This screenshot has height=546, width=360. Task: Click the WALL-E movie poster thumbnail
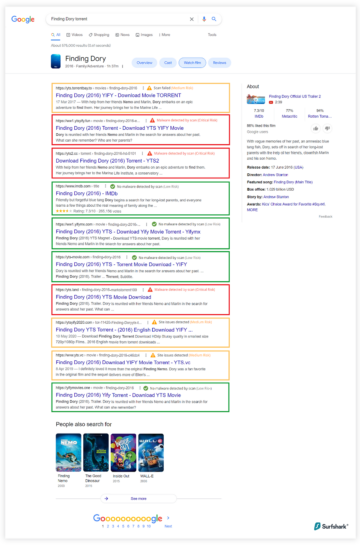point(151,453)
